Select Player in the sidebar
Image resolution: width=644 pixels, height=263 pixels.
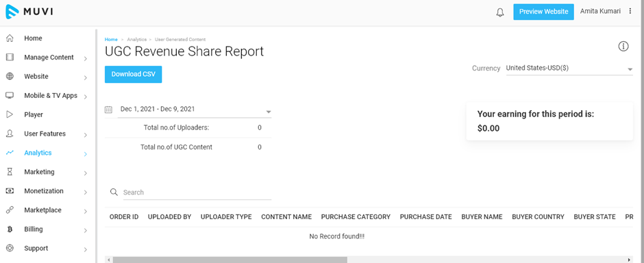coord(34,114)
